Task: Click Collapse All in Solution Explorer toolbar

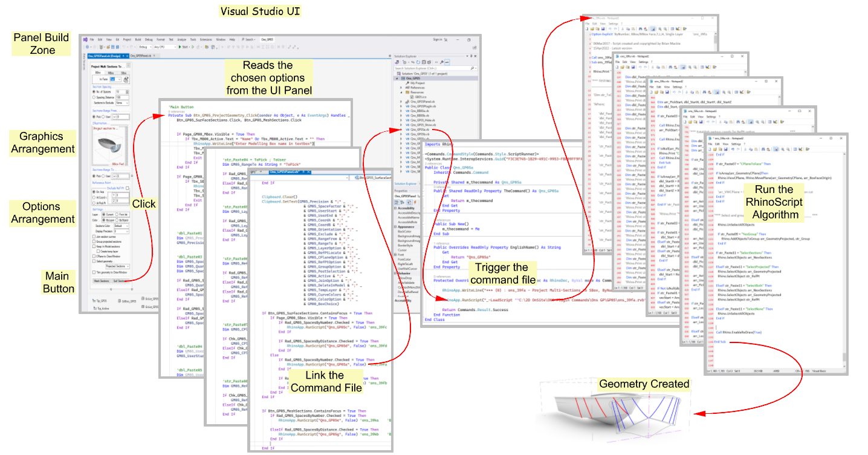Action: (x=424, y=62)
